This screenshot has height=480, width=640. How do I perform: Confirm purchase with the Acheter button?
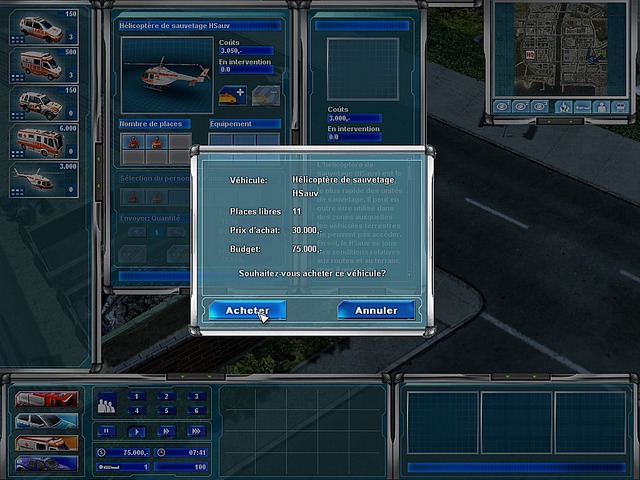tap(247, 311)
